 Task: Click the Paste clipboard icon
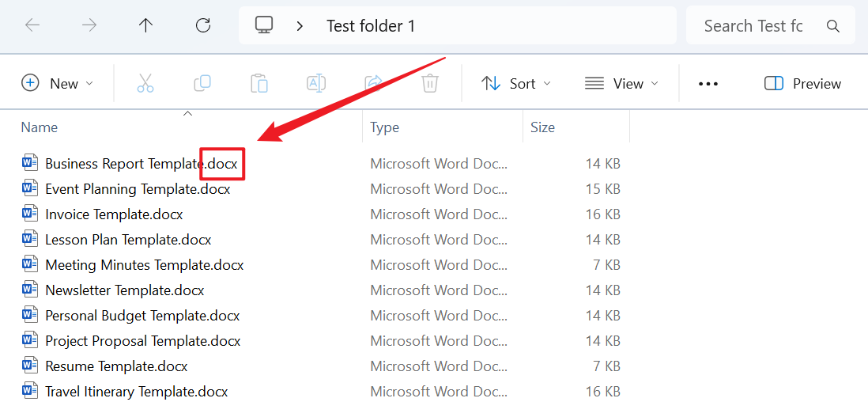click(259, 83)
